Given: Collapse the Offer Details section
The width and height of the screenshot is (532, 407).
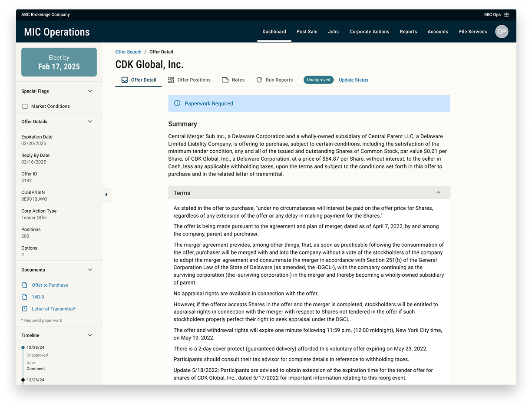Looking at the screenshot, I should click(90, 122).
